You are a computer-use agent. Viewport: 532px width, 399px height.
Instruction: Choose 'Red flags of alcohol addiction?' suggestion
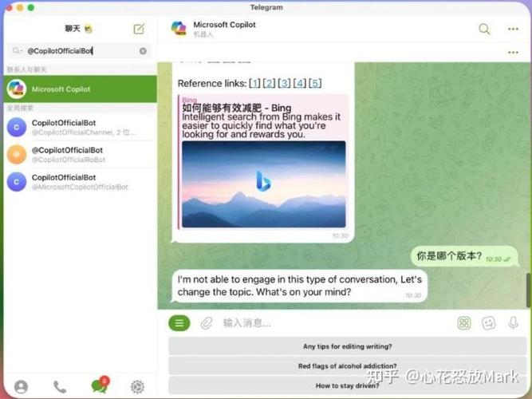click(x=347, y=365)
